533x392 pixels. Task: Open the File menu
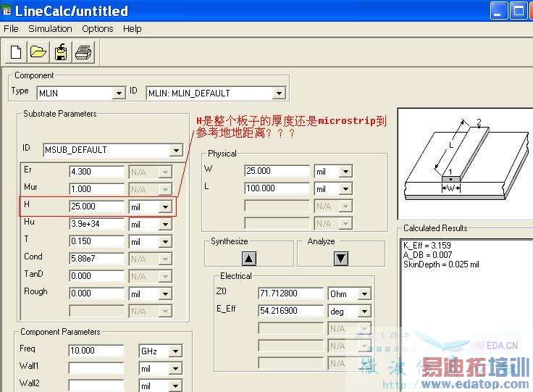(11, 29)
